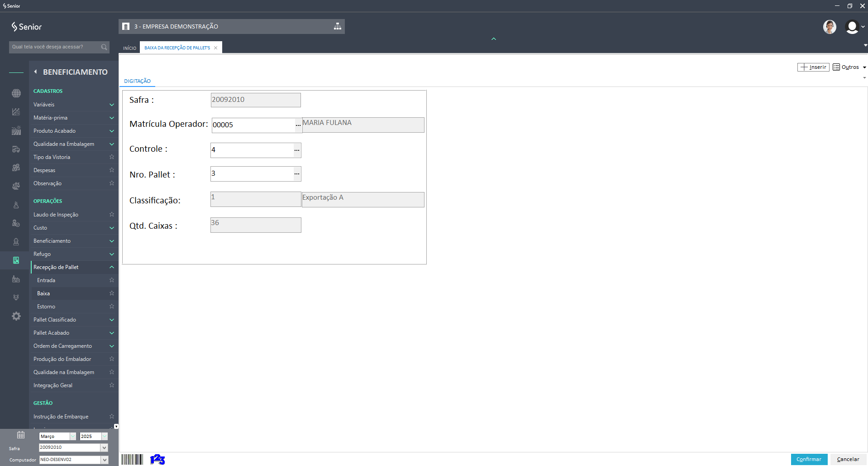Favorite Produção do Embalador with its star
The image size is (868, 466).
[x=112, y=359]
